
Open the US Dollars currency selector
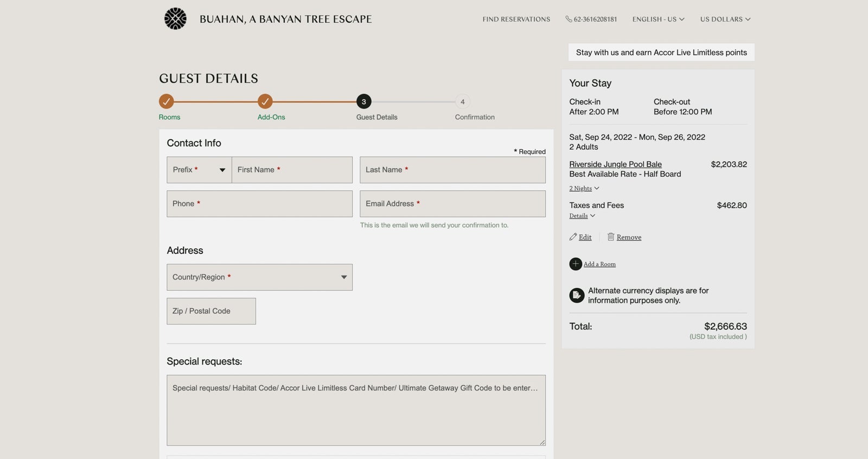[725, 19]
